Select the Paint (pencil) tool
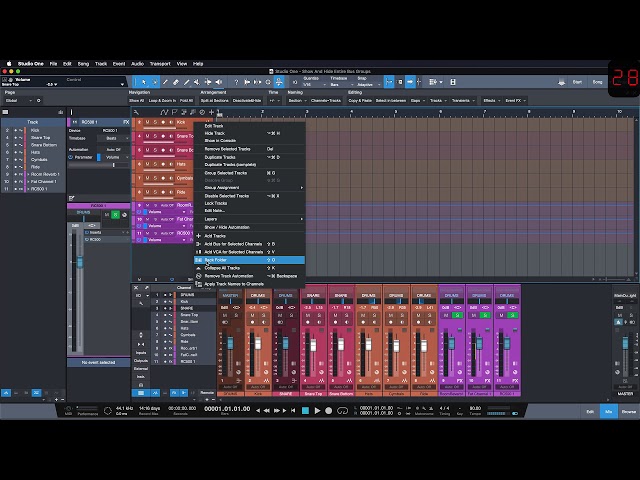The height and width of the screenshot is (480, 640). pyautogui.click(x=187, y=82)
